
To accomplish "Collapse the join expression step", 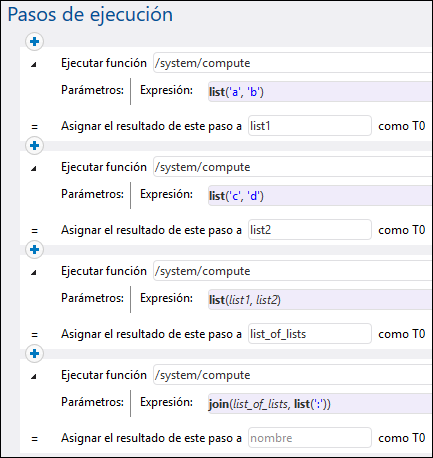I will click(33, 377).
